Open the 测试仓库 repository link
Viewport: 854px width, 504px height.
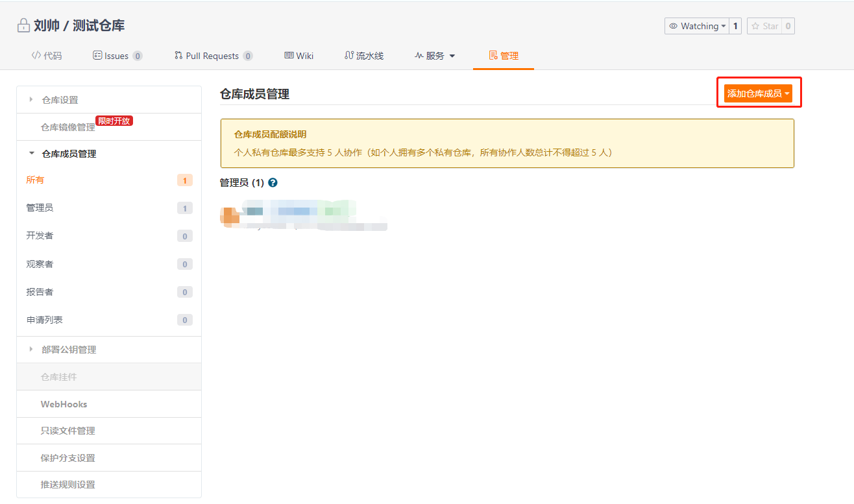click(x=99, y=26)
